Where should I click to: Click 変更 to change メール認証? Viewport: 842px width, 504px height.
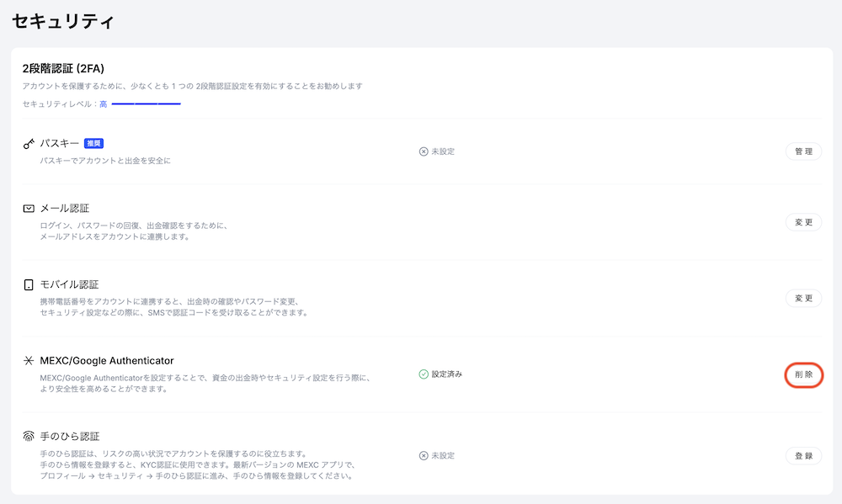pos(803,222)
